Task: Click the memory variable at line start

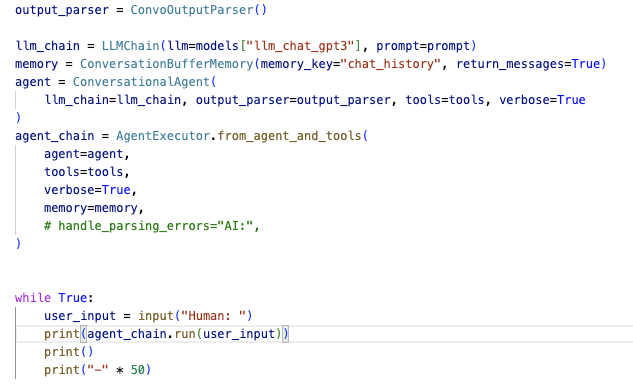Action: (x=36, y=64)
